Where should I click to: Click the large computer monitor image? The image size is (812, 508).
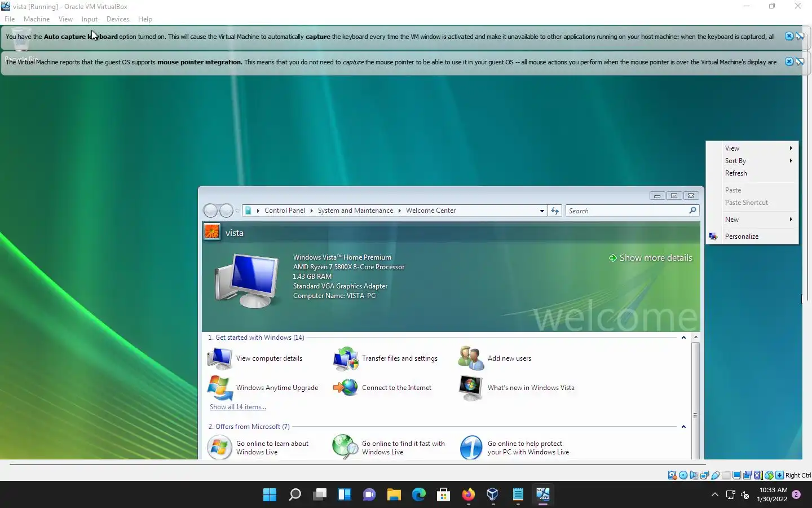[x=248, y=280]
